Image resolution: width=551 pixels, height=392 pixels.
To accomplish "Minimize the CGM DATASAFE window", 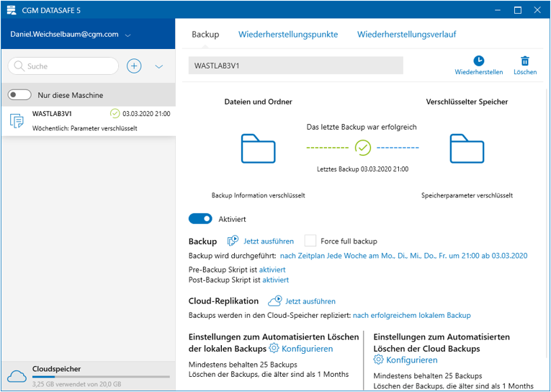I will [498, 10].
